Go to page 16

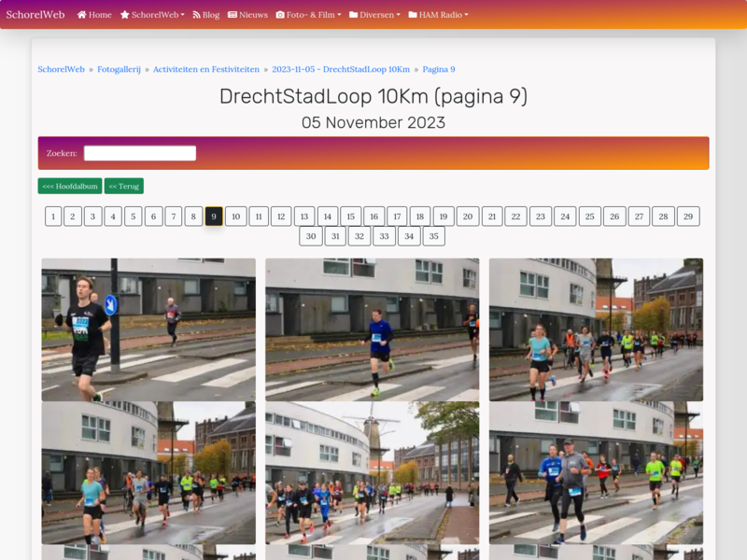(x=374, y=217)
